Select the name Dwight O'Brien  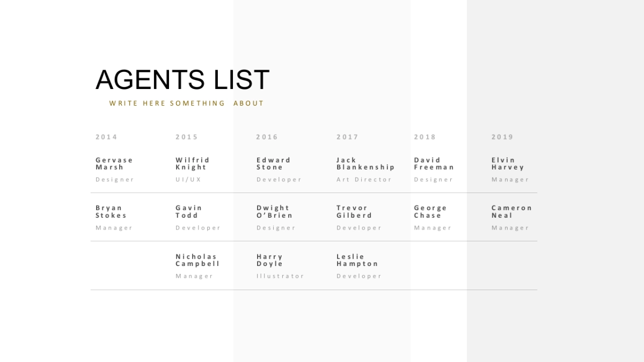point(274,211)
